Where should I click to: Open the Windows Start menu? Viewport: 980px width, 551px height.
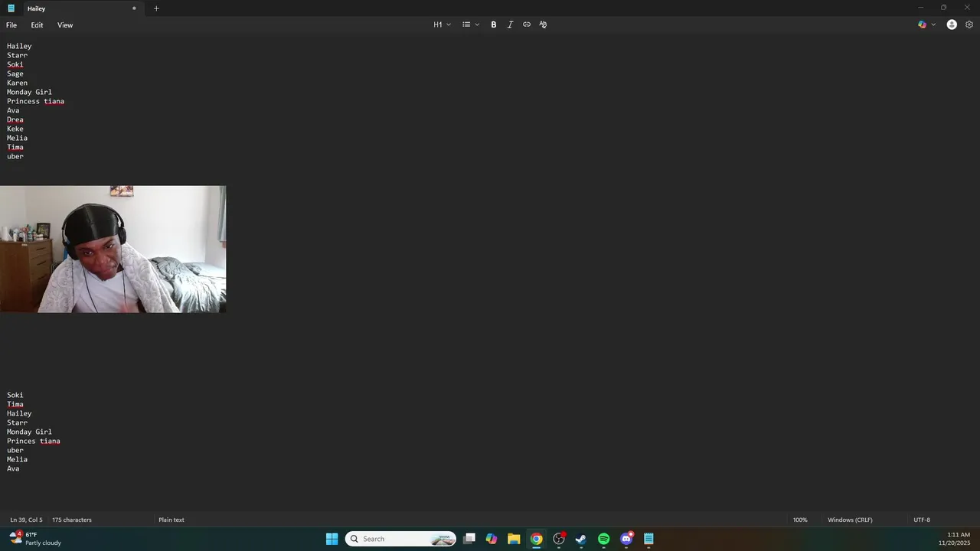pyautogui.click(x=332, y=539)
